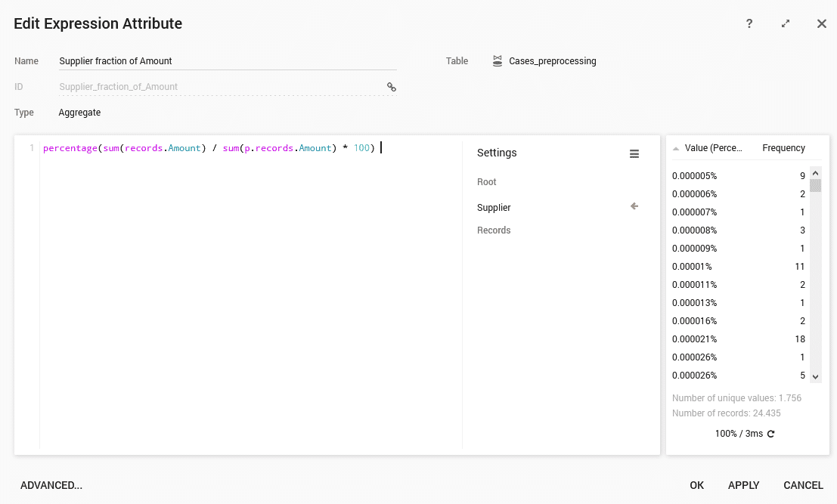Viewport: 837px width, 504px height.
Task: Select the 0.000021% value row
Action: (x=737, y=339)
